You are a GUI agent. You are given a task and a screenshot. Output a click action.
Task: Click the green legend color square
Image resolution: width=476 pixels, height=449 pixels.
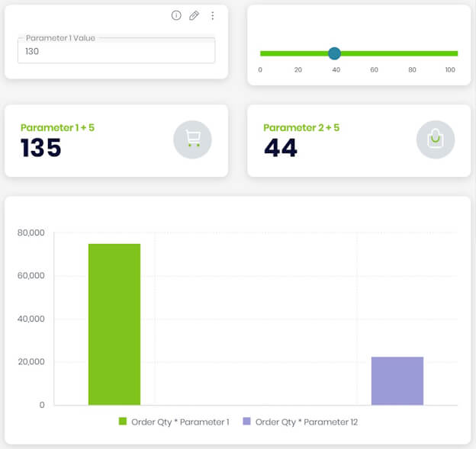pyautogui.click(x=122, y=422)
